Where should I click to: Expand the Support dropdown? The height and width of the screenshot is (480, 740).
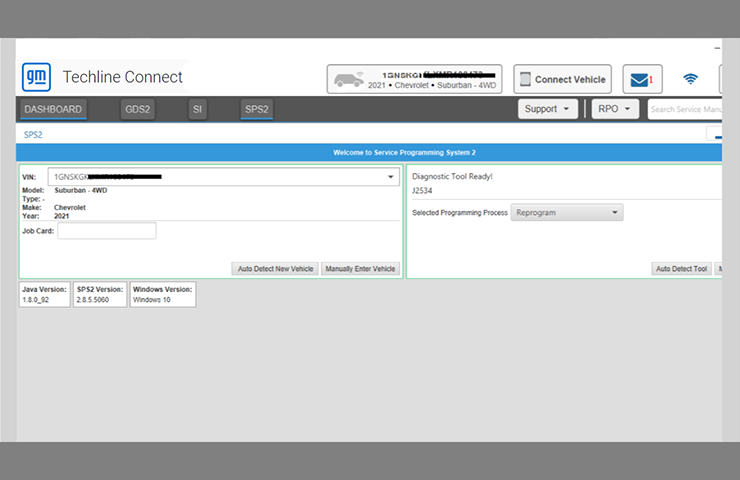coord(547,109)
